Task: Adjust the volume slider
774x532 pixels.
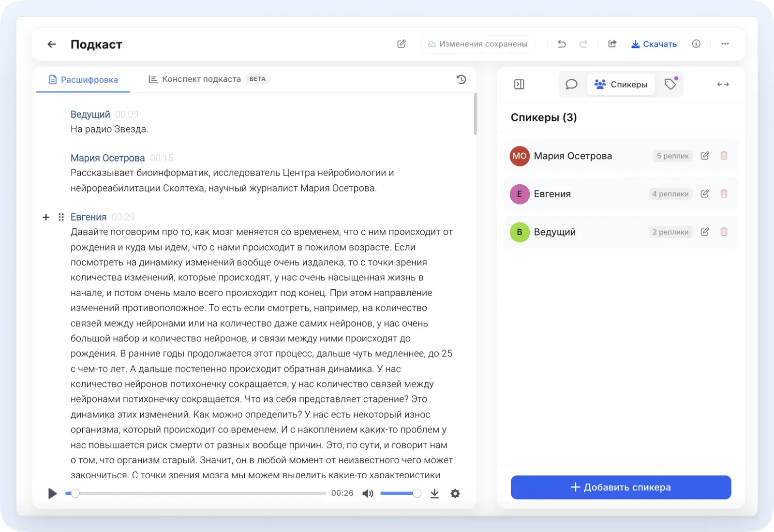Action: pyautogui.click(x=401, y=493)
